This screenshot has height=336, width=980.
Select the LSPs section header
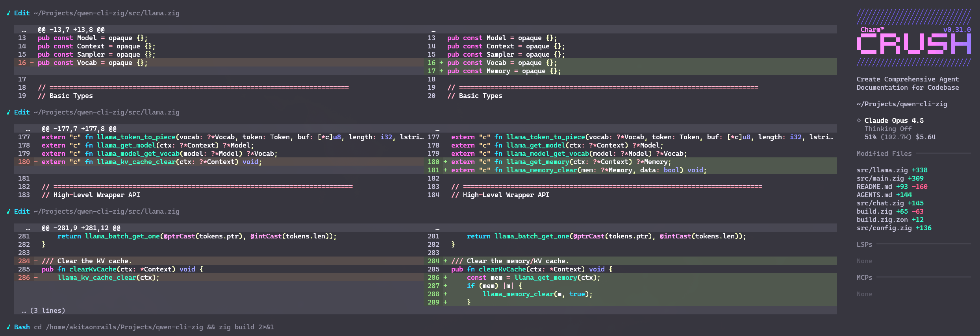pos(864,244)
